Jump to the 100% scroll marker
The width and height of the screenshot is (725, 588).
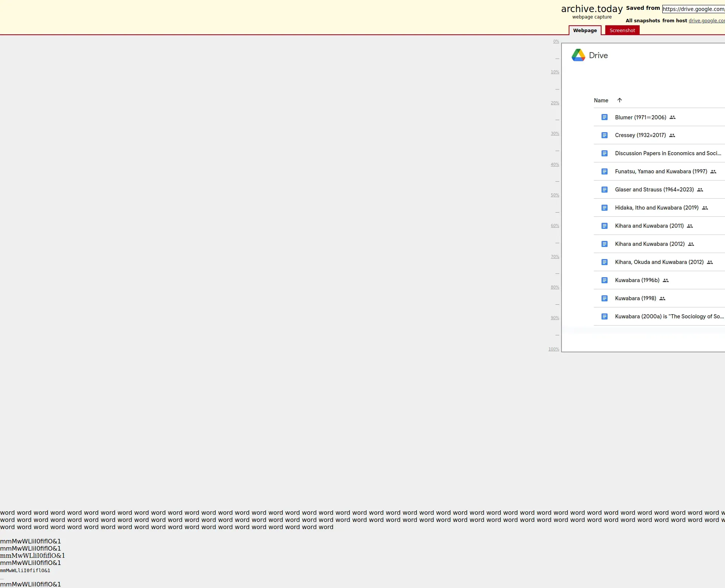554,349
